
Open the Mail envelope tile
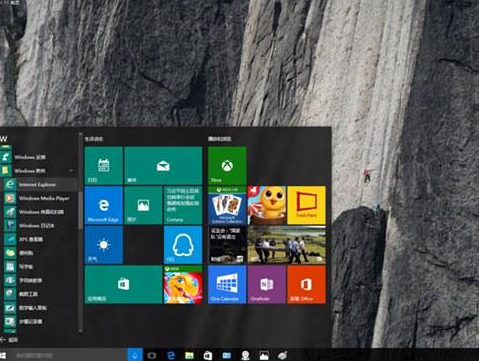(163, 165)
